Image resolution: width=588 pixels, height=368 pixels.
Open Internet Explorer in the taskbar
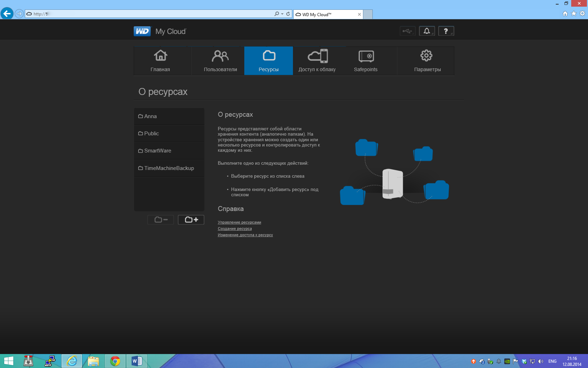(72, 361)
